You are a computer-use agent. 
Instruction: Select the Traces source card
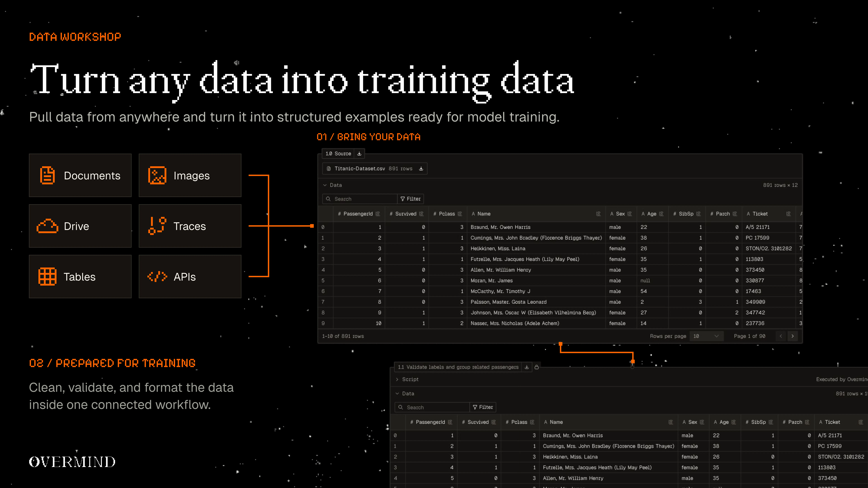pos(190,226)
